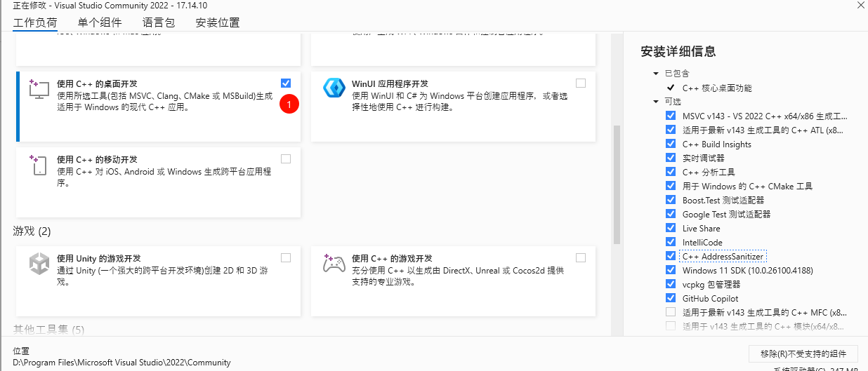The image size is (868, 371).
Task: Toggle the C++ ATL component checkbox
Action: tap(671, 130)
